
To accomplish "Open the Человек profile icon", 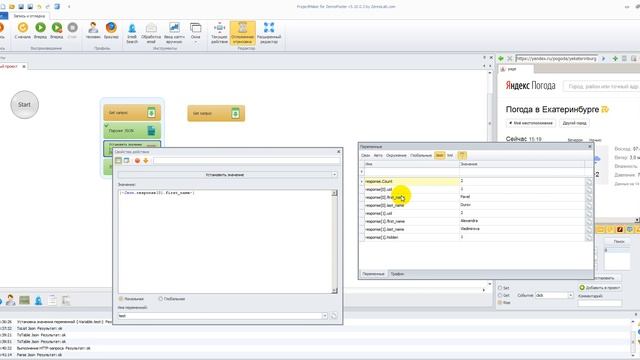I will click(93, 28).
